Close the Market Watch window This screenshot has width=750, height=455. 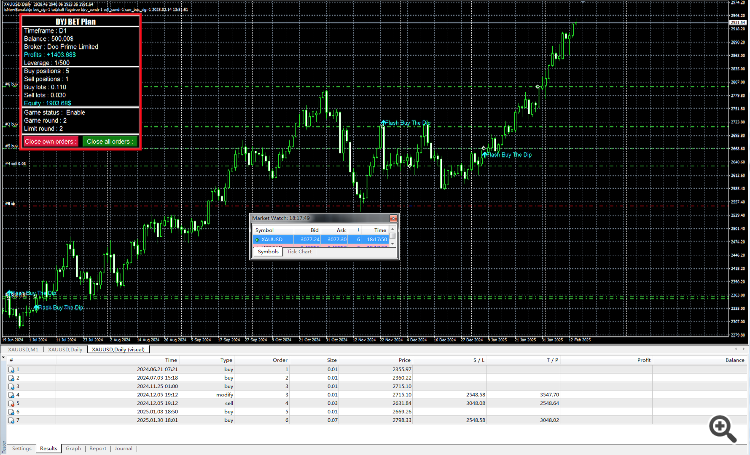pyautogui.click(x=393, y=218)
